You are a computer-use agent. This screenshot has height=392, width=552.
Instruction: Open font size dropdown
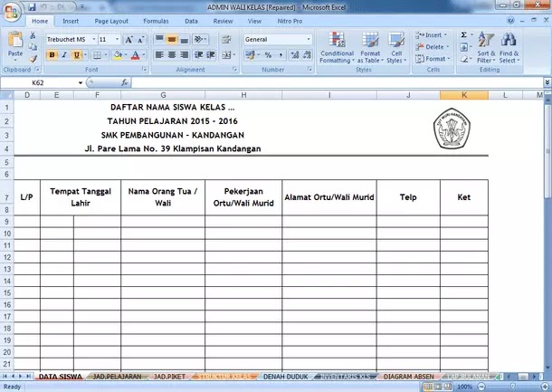point(118,40)
